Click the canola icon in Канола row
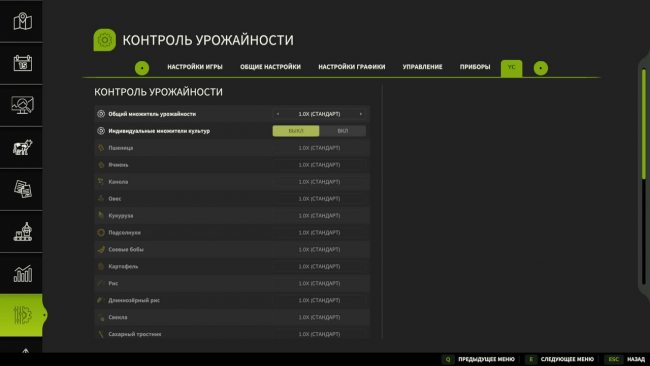The width and height of the screenshot is (650, 366). coord(101,182)
